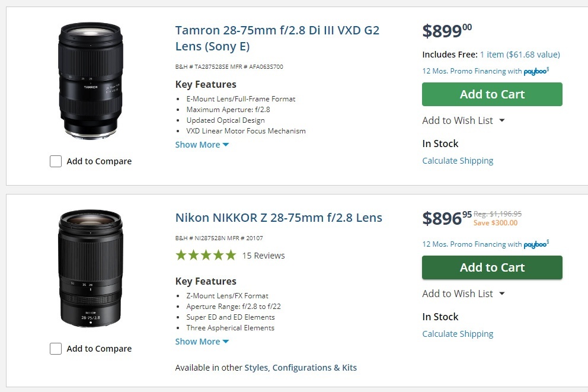Click the Payboo logo in Tamron financing offer

[x=536, y=72]
